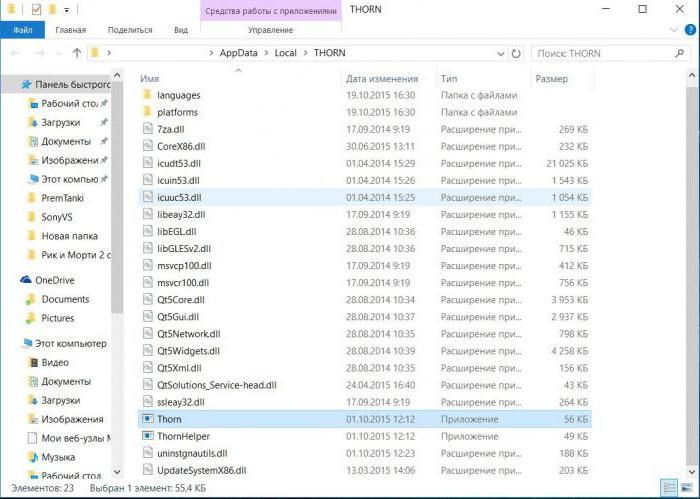Screen dimensions: 700x499
Task: Go up one folder level arrow
Action: (77, 53)
